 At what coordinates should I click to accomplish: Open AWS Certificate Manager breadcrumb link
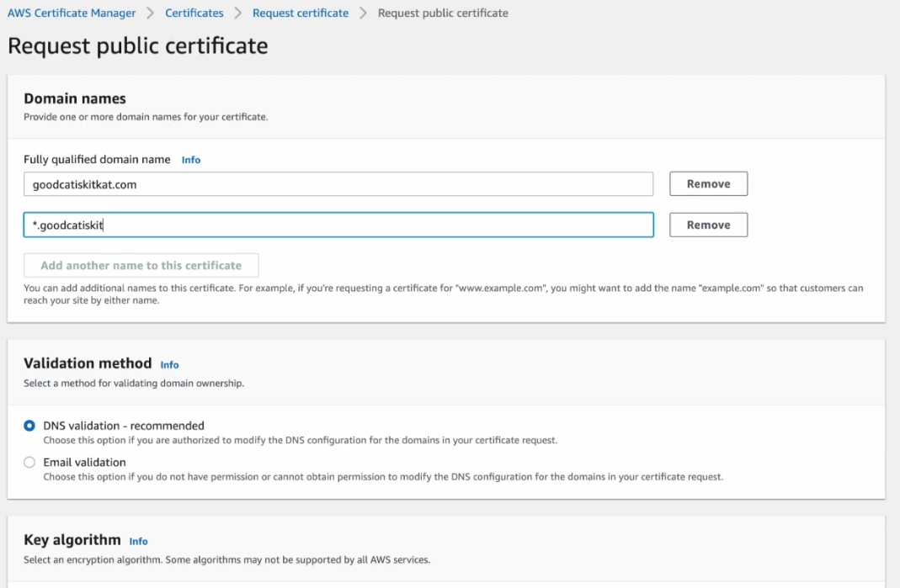click(x=72, y=13)
